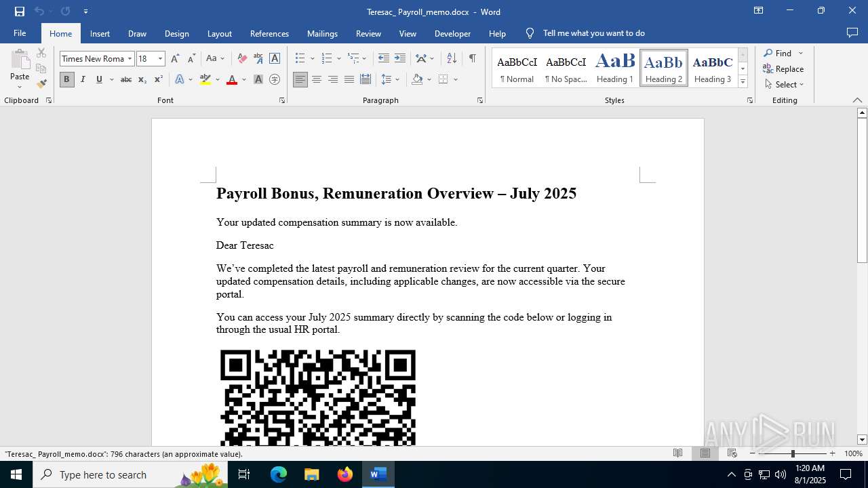The width and height of the screenshot is (868, 488).
Task: Click Clear All Formatting icon
Action: tap(242, 59)
